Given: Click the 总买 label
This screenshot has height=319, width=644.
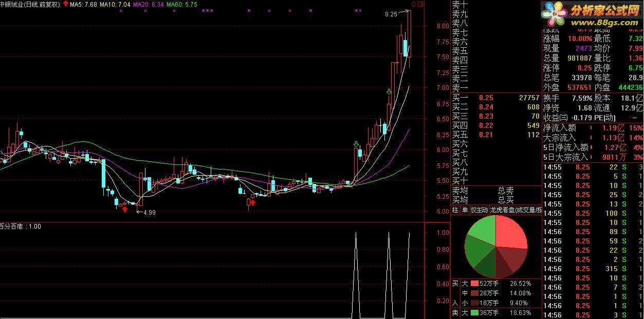Looking at the screenshot, I should coord(505,199).
